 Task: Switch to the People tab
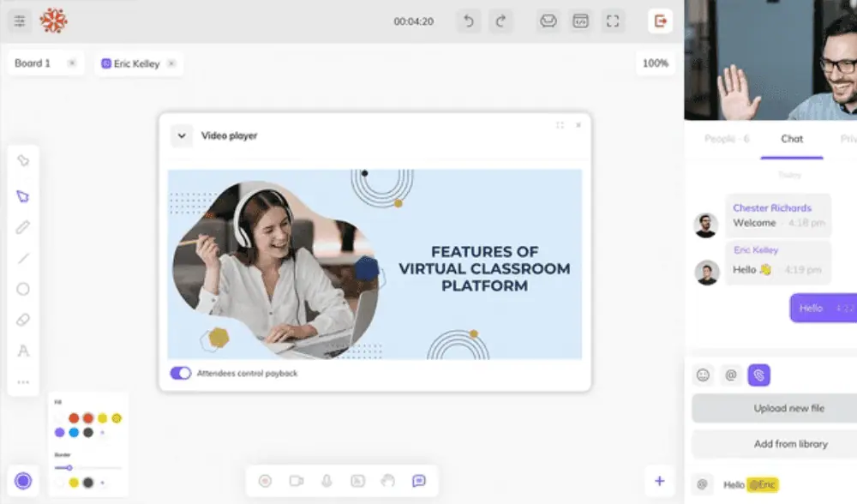click(x=727, y=139)
